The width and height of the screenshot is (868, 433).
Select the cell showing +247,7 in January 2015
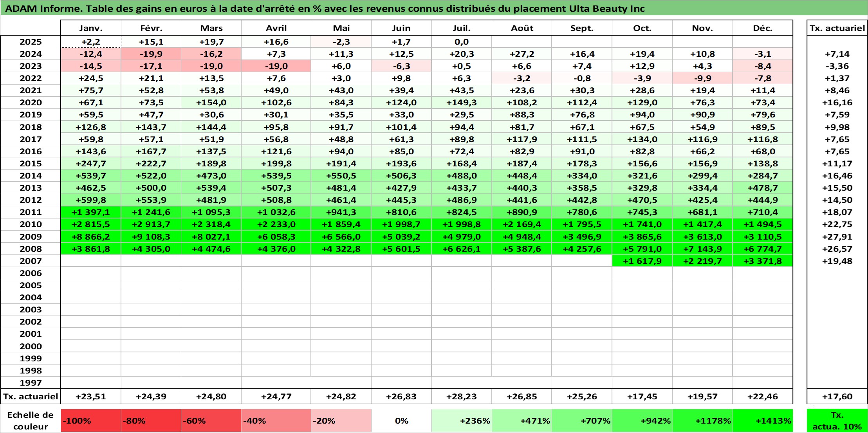click(x=91, y=163)
